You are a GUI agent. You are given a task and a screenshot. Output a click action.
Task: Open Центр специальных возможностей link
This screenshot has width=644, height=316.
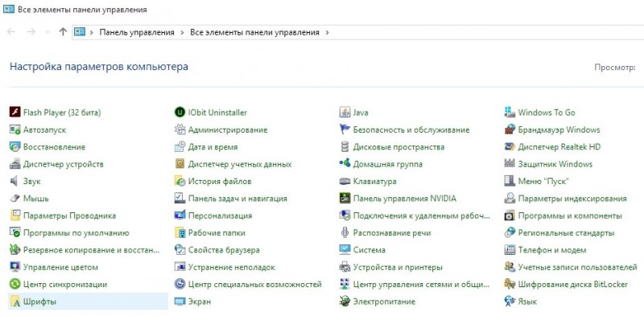coord(254,285)
